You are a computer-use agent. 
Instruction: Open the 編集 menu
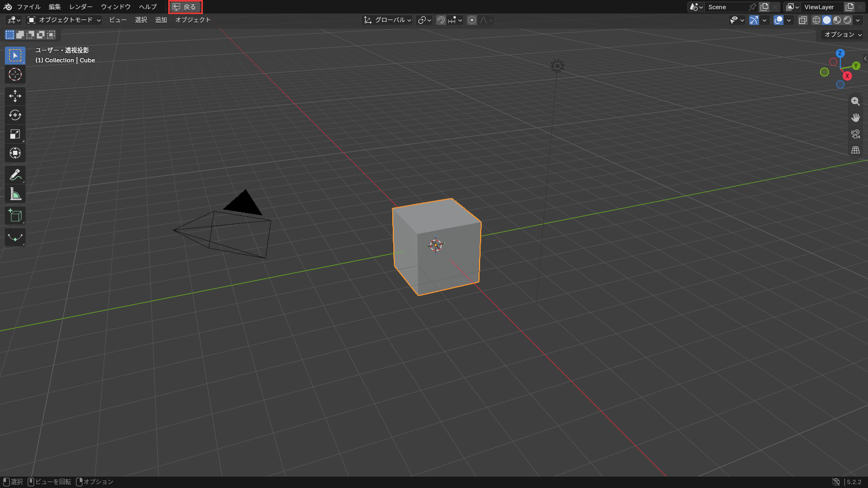point(55,7)
